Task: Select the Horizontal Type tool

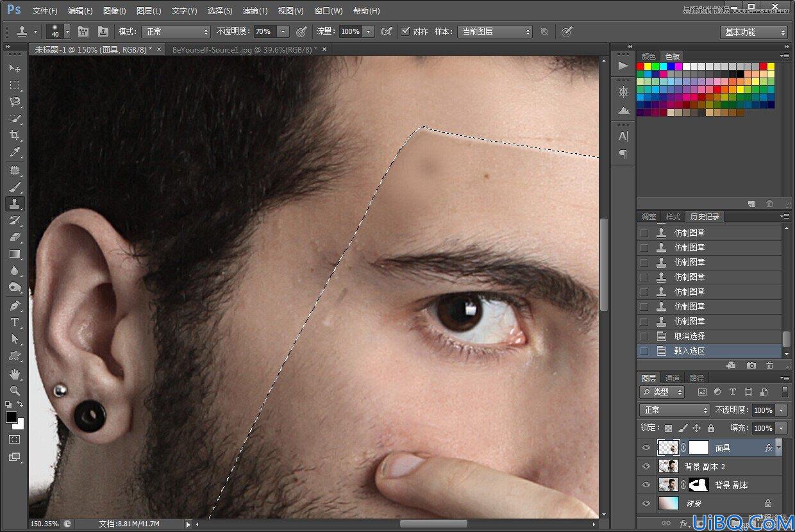Action: pyautogui.click(x=15, y=322)
